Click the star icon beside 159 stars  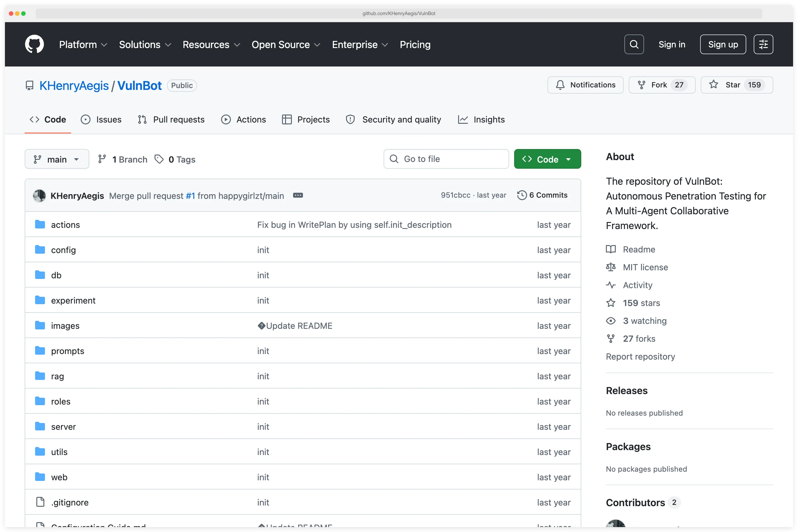611,303
